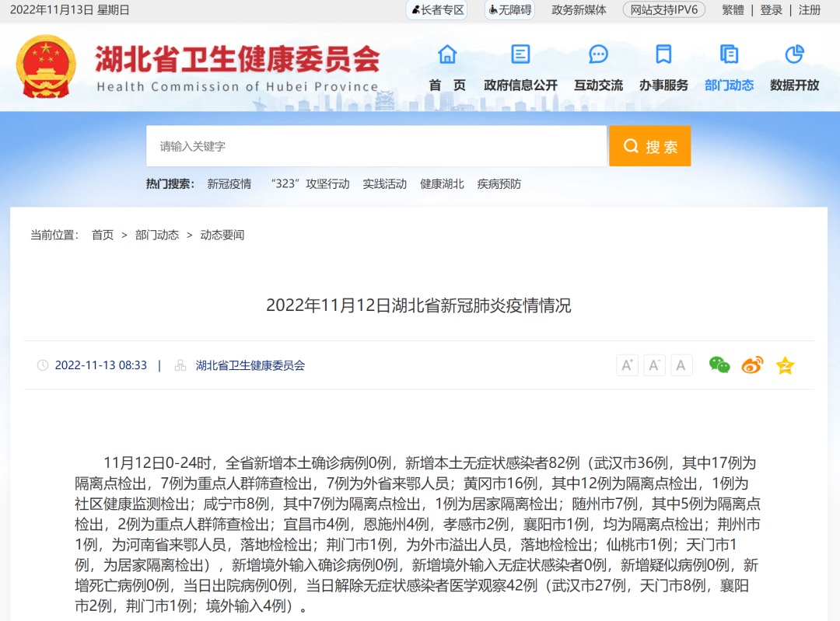
Task: Open 互动交流 navigation item
Action: tap(598, 85)
